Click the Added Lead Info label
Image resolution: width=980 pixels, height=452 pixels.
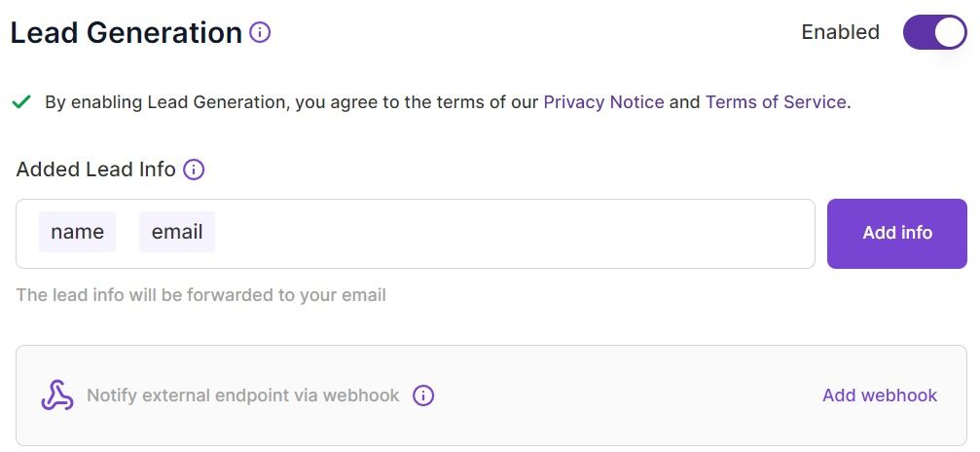[x=95, y=169]
